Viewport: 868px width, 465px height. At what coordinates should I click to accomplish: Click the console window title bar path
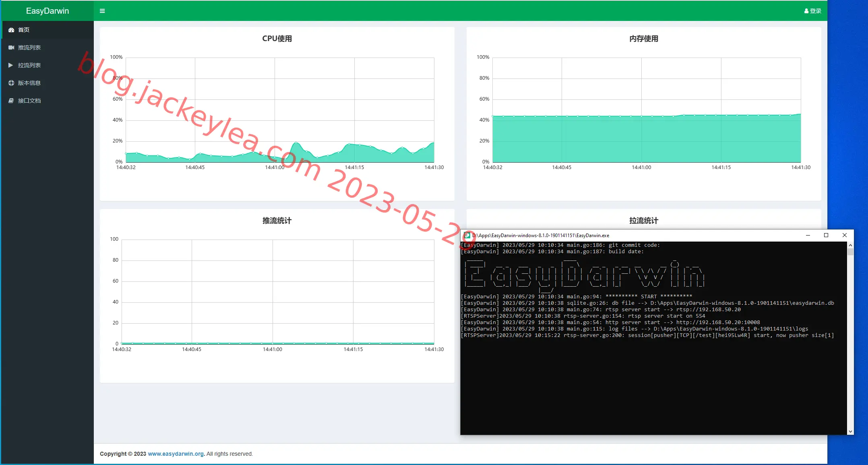tap(541, 236)
